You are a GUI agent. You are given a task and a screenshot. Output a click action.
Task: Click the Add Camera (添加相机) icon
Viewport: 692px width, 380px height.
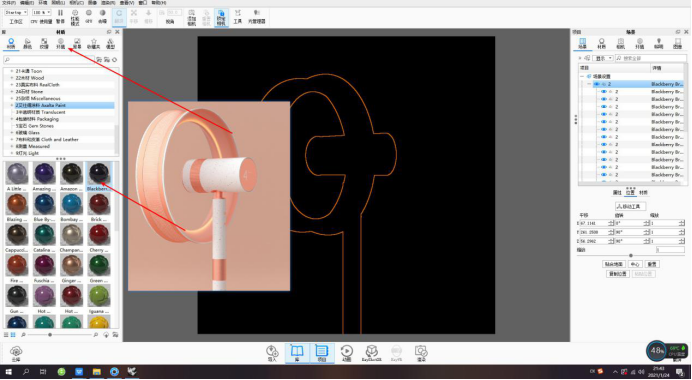[192, 17]
